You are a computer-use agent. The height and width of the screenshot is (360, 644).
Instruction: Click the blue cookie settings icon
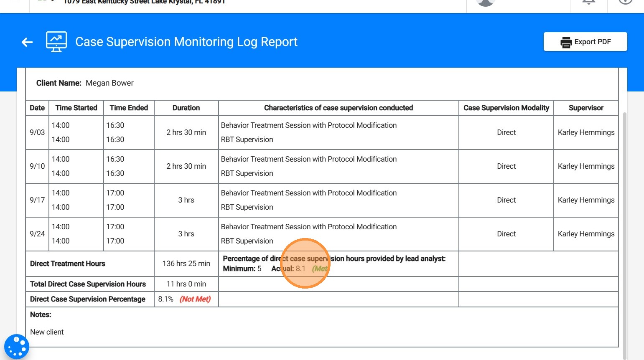(17, 347)
